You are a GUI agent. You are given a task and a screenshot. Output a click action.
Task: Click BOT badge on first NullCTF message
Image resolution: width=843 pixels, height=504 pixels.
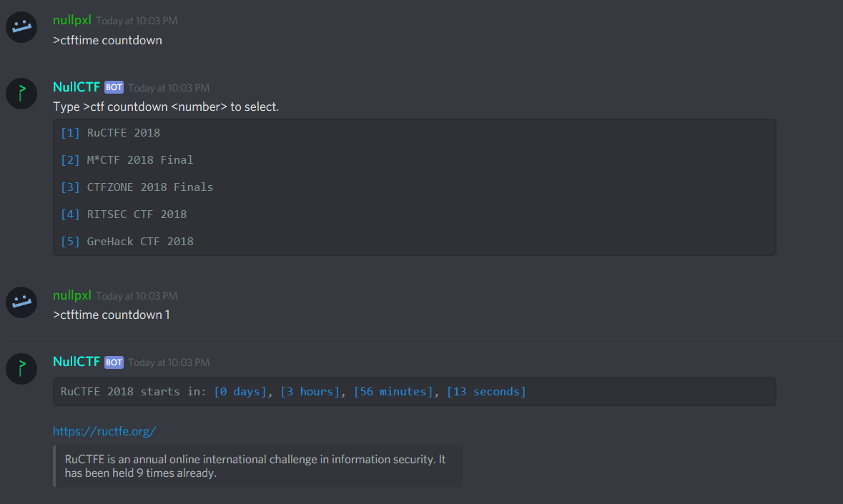(x=114, y=87)
